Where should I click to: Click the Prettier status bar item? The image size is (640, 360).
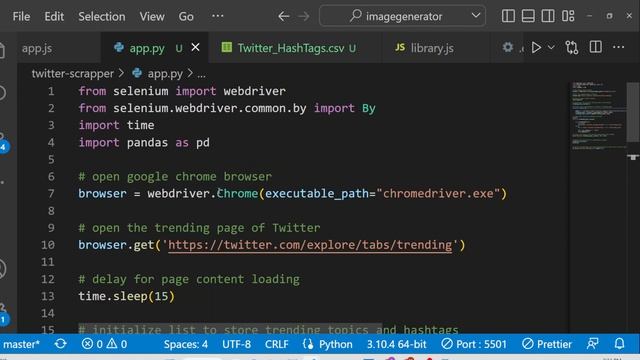coord(547,344)
